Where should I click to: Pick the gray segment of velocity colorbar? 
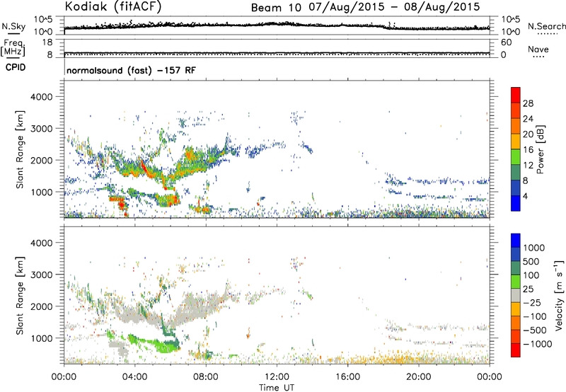[x=516, y=296]
